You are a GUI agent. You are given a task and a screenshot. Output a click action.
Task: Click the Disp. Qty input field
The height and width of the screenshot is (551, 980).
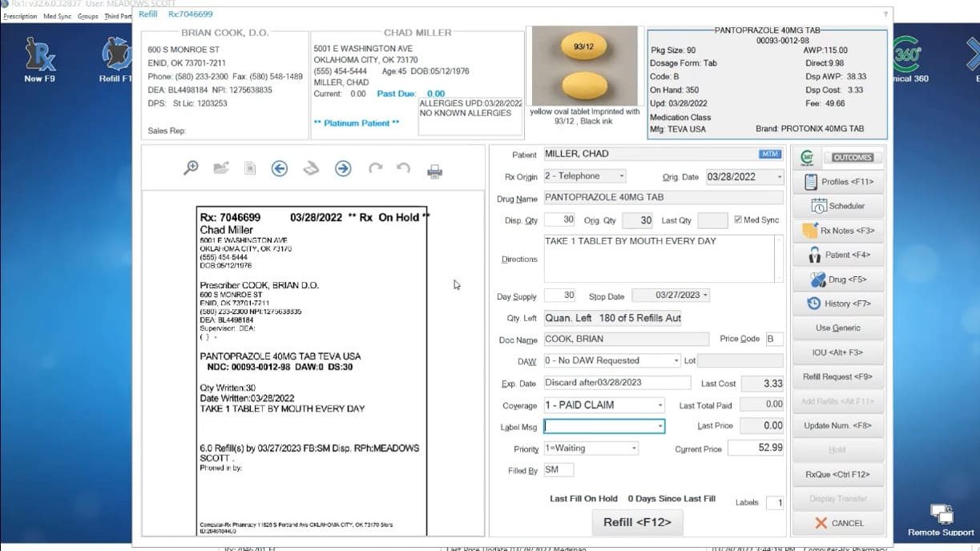point(559,220)
